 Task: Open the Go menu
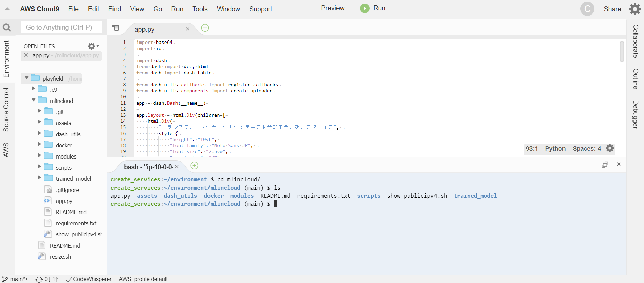(158, 9)
